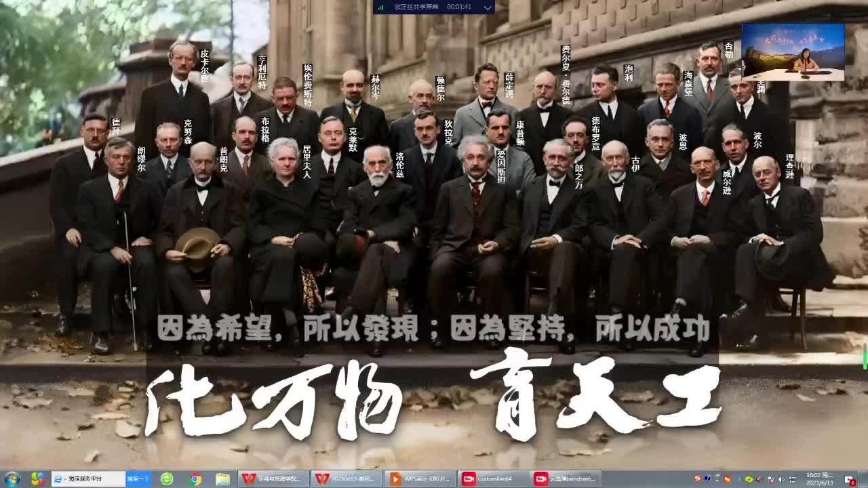Switch to the customlive64 taskbar window
The width and height of the screenshot is (868, 488).
[494, 479]
